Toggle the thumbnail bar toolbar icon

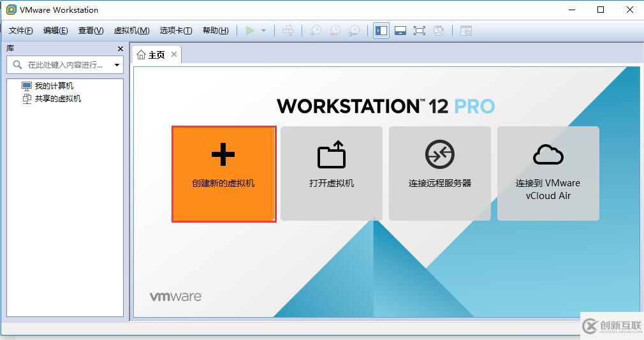(400, 31)
